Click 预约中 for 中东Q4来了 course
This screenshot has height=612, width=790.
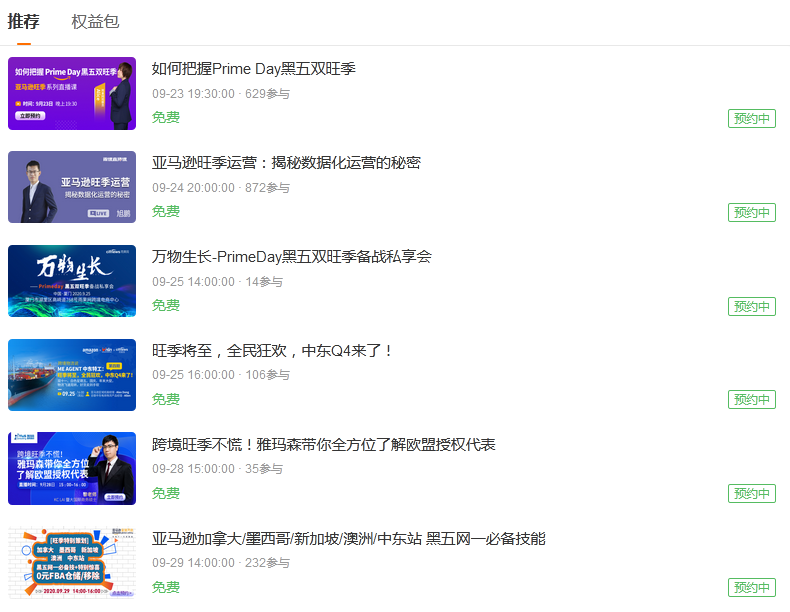click(x=752, y=399)
